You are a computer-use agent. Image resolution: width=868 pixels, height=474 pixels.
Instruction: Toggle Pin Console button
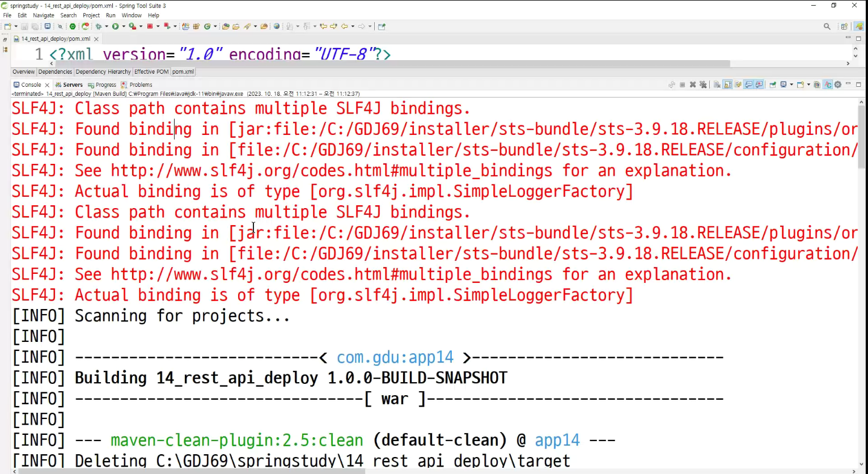click(x=773, y=84)
